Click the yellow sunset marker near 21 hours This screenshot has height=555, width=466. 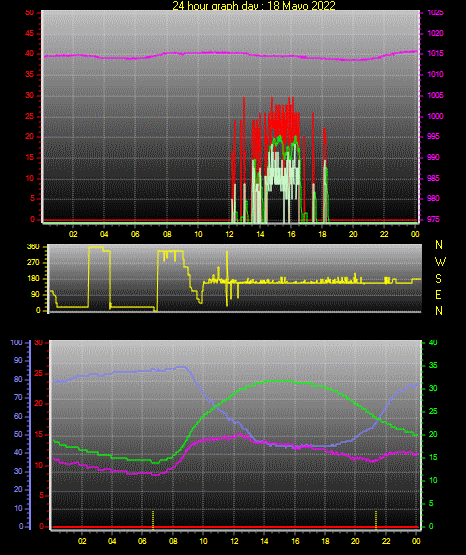(376, 520)
